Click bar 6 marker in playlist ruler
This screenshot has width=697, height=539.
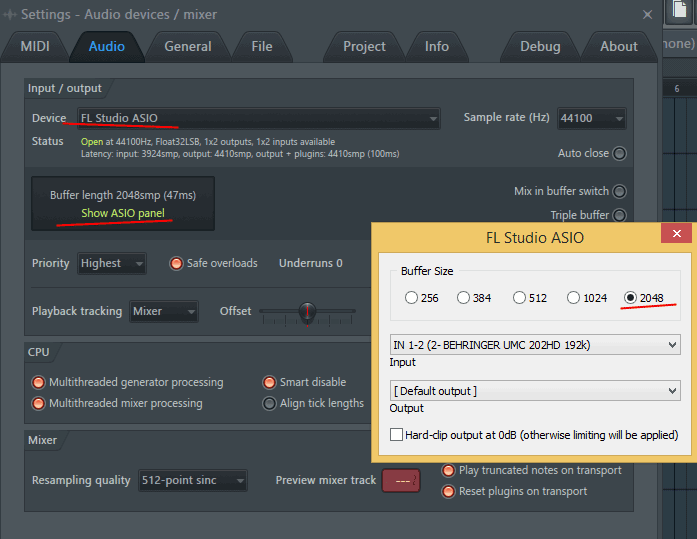pyautogui.click(x=677, y=89)
